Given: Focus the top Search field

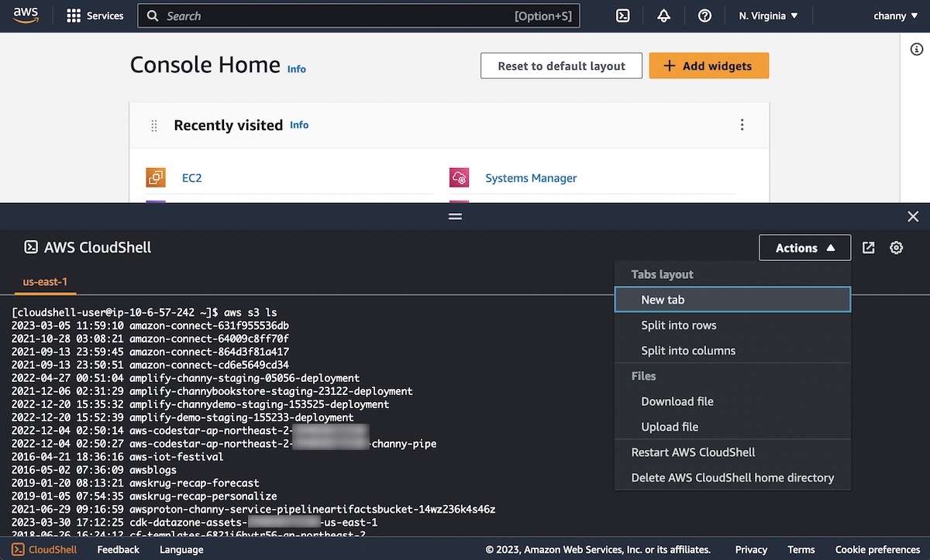Looking at the screenshot, I should click(x=359, y=15).
